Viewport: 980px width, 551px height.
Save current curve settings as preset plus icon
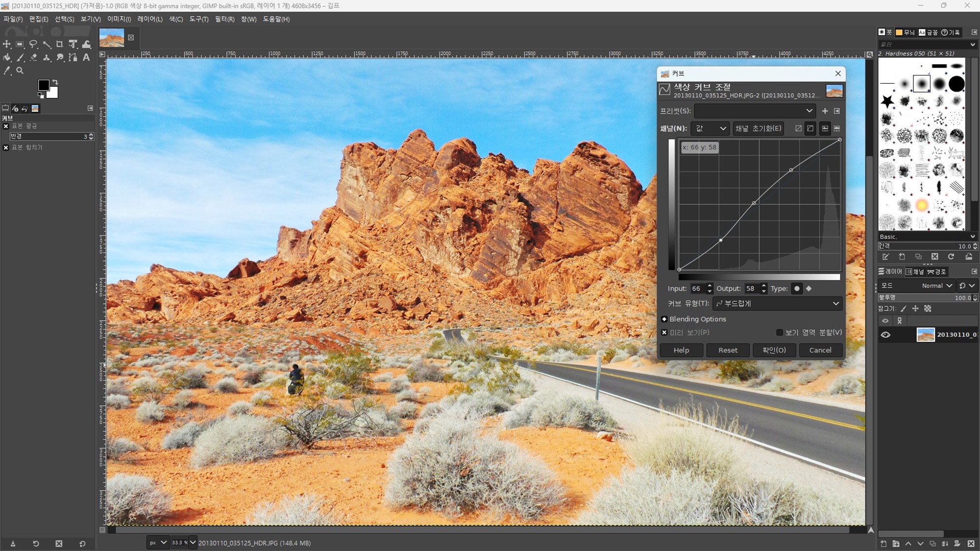825,111
